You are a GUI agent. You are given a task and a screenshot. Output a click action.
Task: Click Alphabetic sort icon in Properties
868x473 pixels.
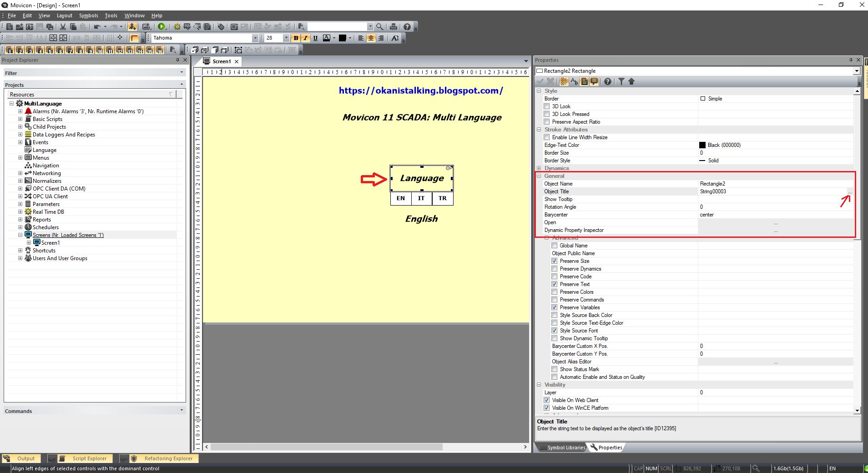(x=574, y=81)
